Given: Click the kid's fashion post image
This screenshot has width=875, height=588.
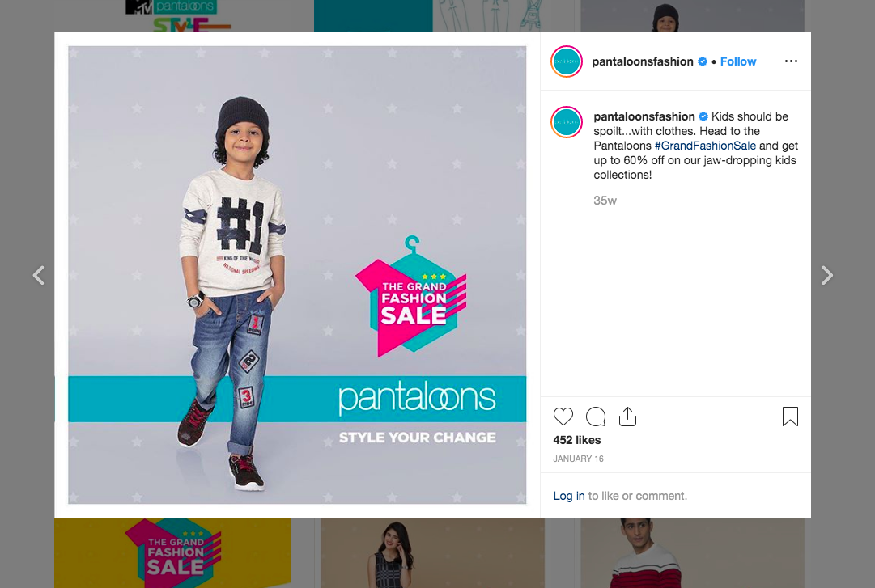Looking at the screenshot, I should tap(297, 275).
